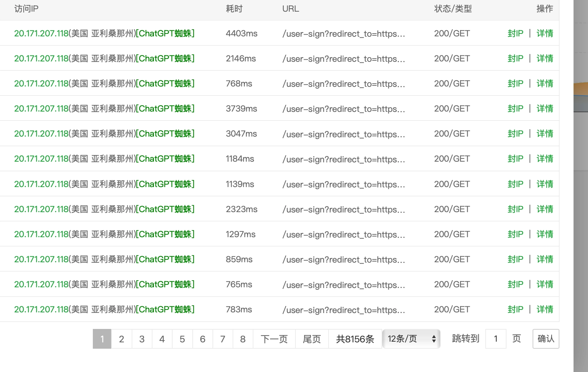Open details for the 3739ms row

[545, 108]
